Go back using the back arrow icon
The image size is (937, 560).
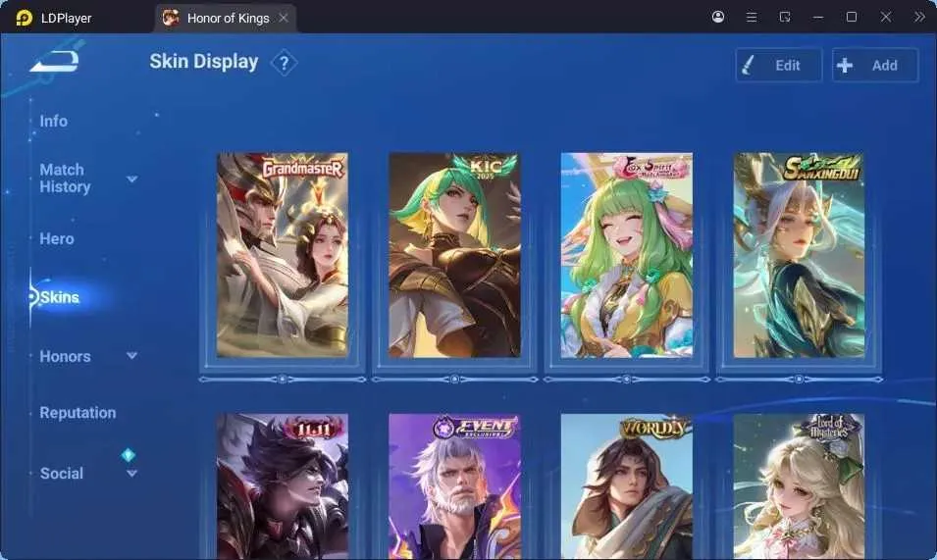coord(54,62)
